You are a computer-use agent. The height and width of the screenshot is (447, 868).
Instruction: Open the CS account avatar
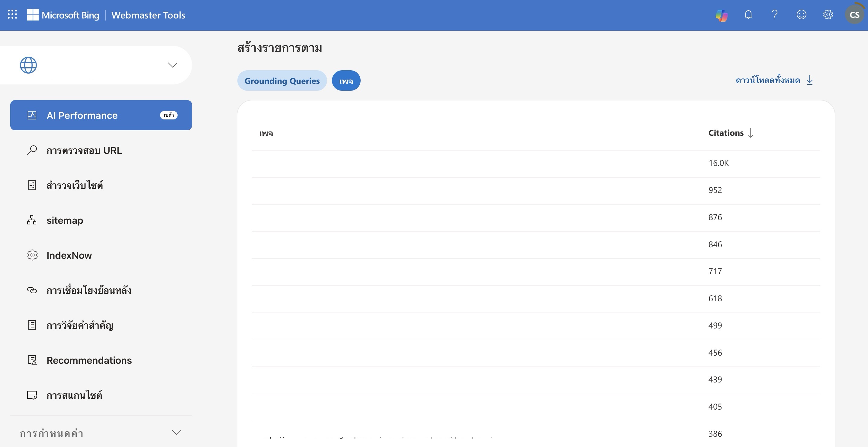point(854,15)
